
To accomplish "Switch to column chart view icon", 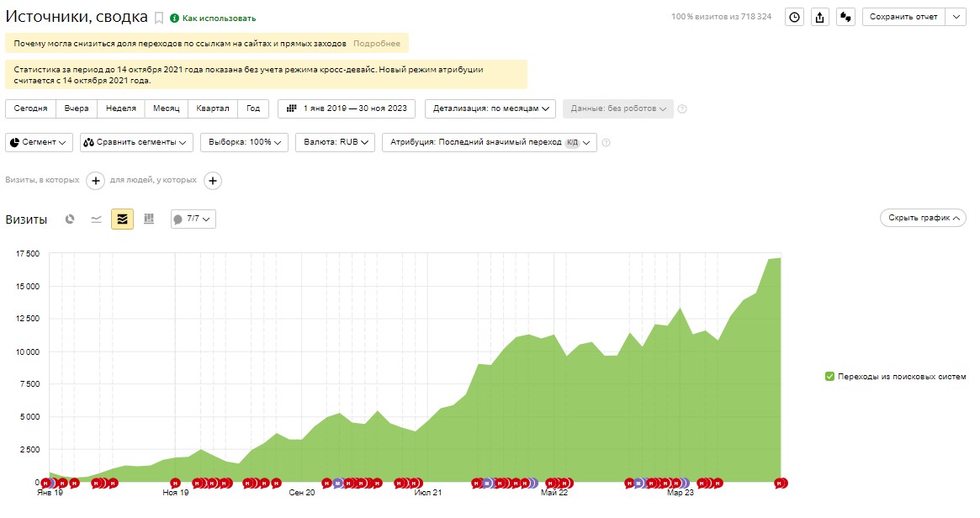I will coord(149,219).
